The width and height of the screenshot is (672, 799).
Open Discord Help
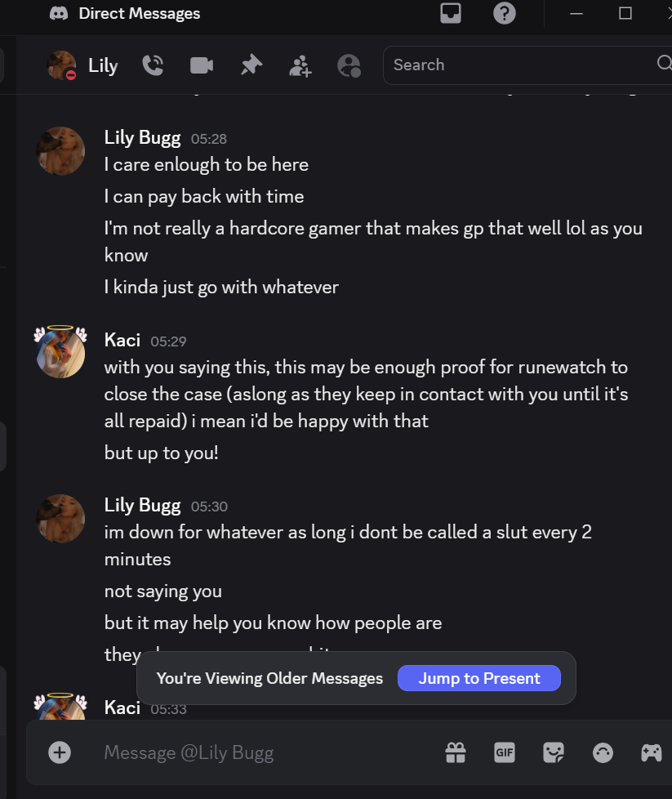coord(505,13)
